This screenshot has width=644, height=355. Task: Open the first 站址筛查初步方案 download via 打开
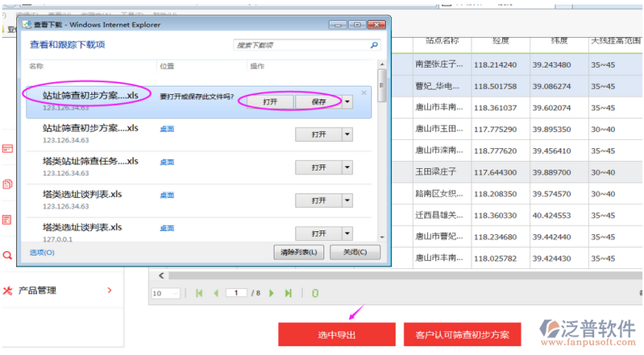point(270,101)
